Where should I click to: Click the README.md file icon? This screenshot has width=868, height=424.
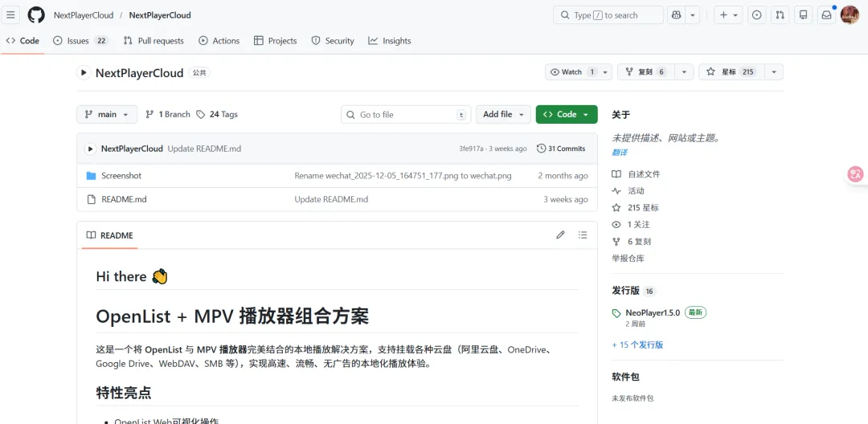coord(92,199)
